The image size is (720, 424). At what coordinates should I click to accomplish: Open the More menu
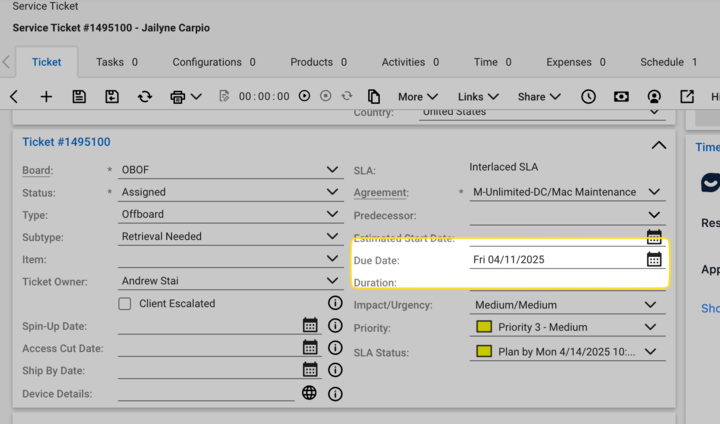(x=417, y=97)
